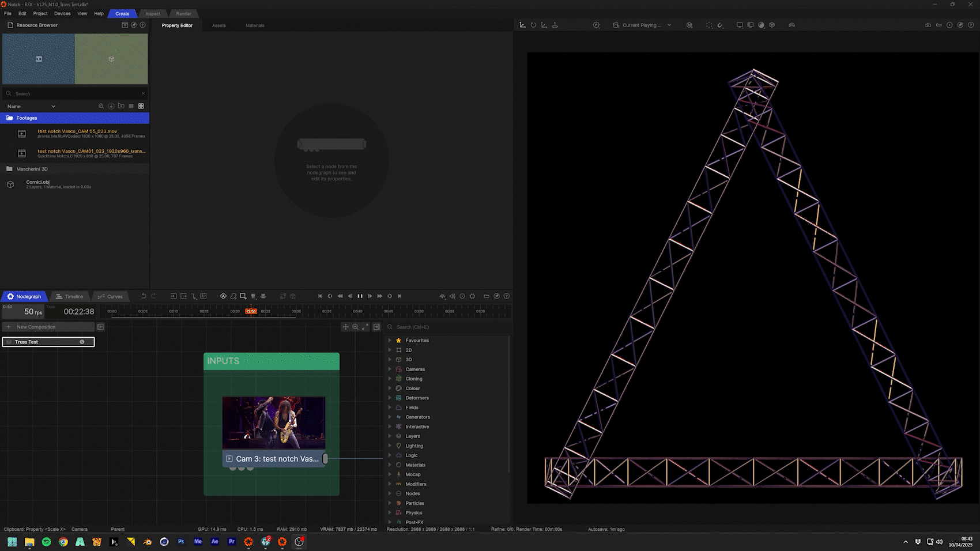This screenshot has width=980, height=551.
Task: Click the zoom magnifier icon in nodegraph
Action: click(x=356, y=327)
